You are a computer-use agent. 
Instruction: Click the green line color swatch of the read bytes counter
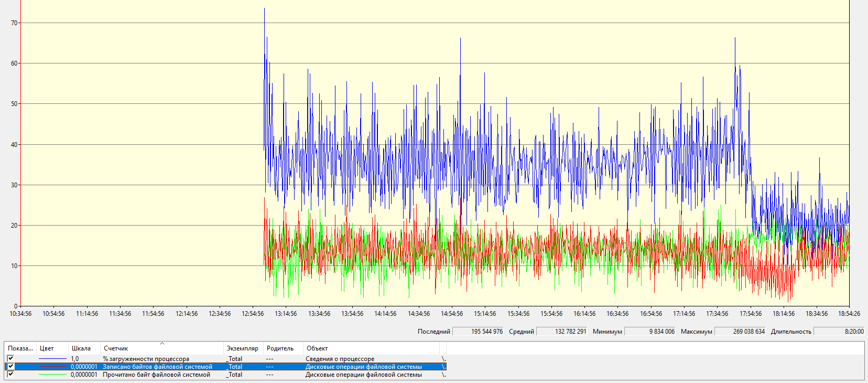pos(52,375)
